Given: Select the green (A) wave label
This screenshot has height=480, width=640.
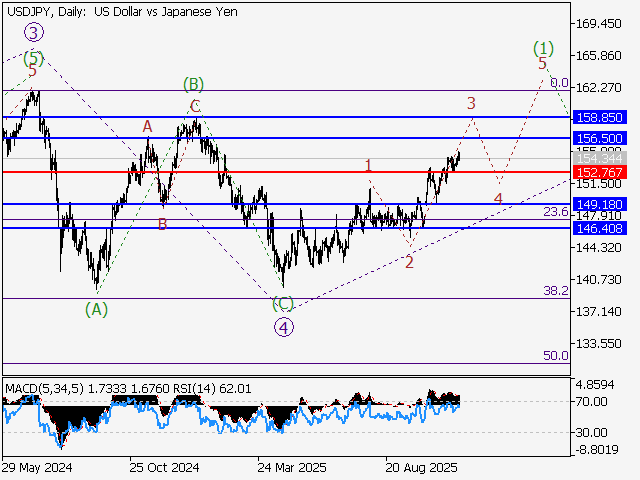Looking at the screenshot, I should point(96,309).
